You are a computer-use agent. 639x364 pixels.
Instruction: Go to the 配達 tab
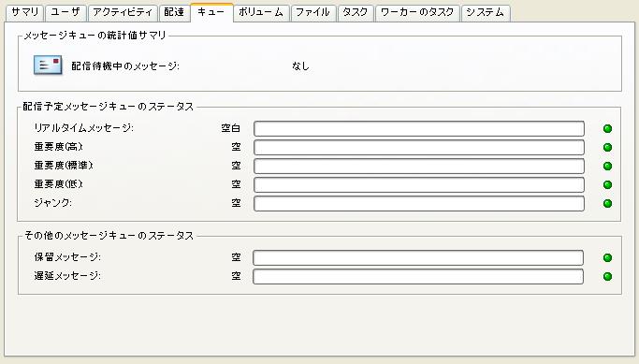click(174, 13)
